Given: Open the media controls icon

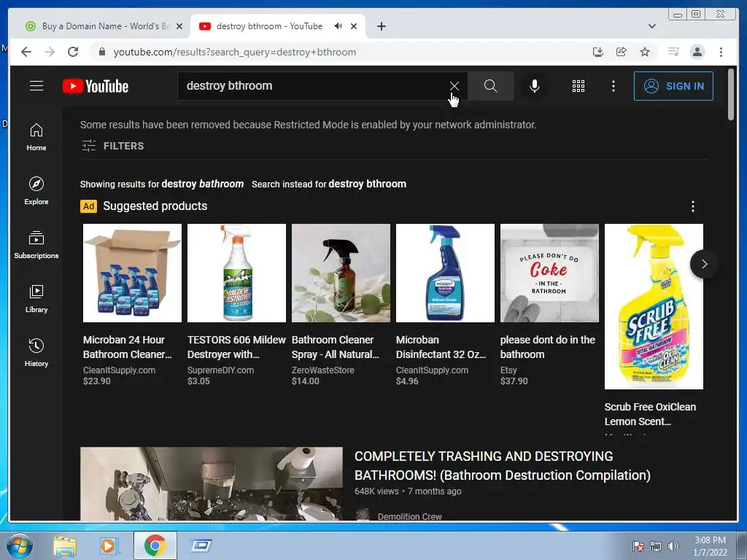Looking at the screenshot, I should 673,52.
